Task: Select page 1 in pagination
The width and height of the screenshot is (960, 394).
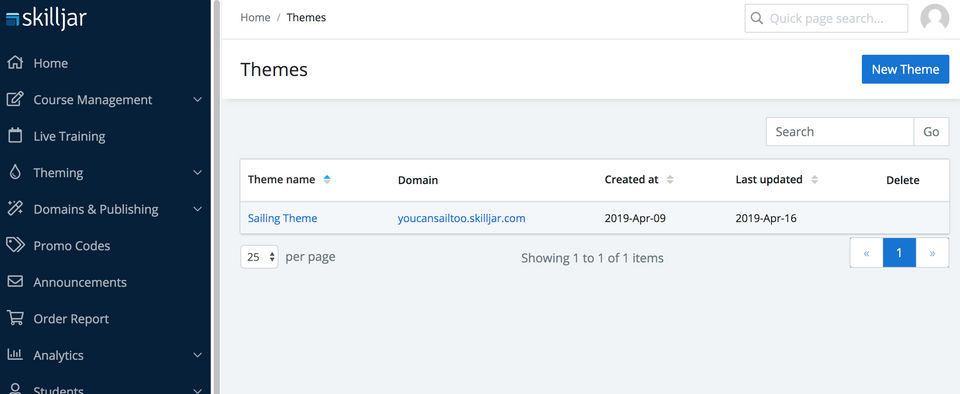Action: (x=899, y=253)
